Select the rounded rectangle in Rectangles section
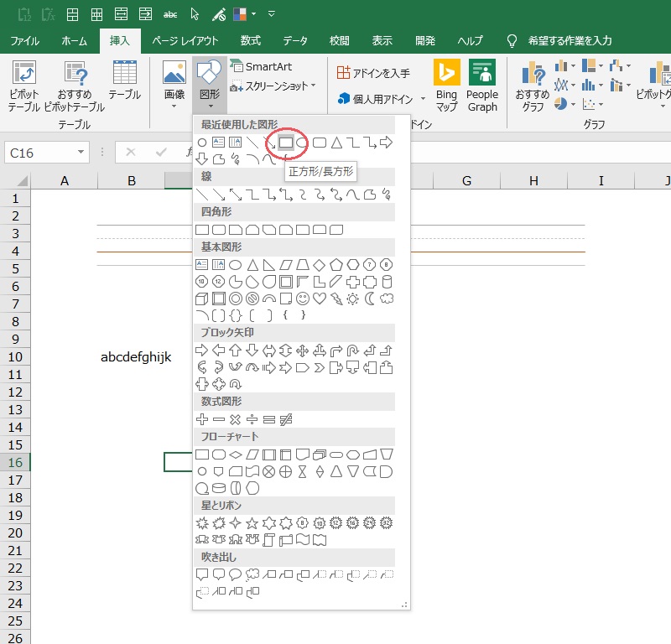This screenshot has width=671, height=644. click(219, 230)
